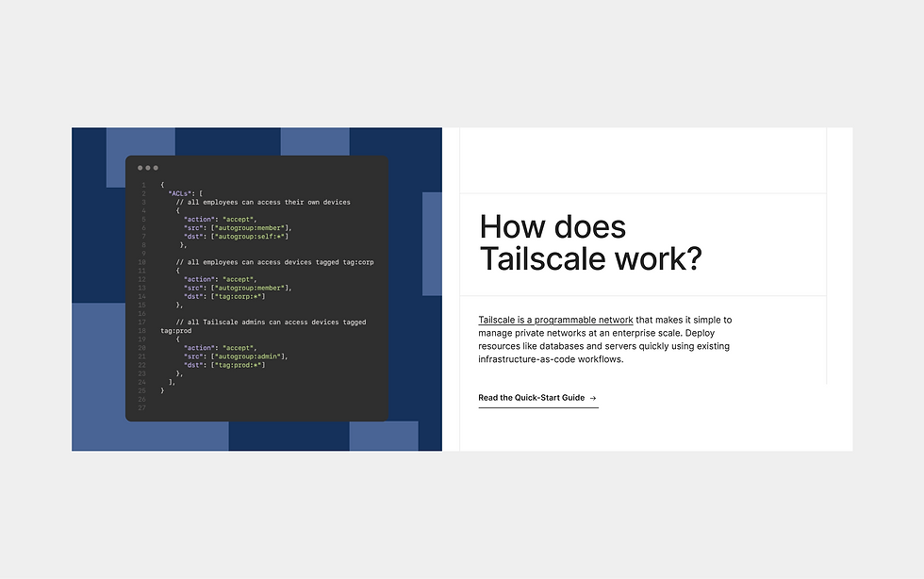Click the middle gray window dot
924x579 pixels.
click(148, 168)
